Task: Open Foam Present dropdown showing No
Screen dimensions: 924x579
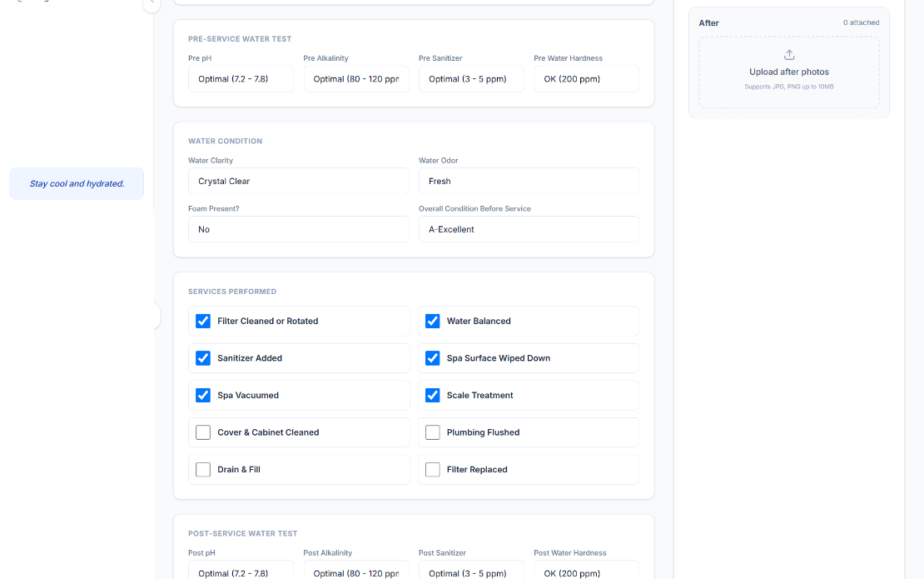Action: (298, 229)
